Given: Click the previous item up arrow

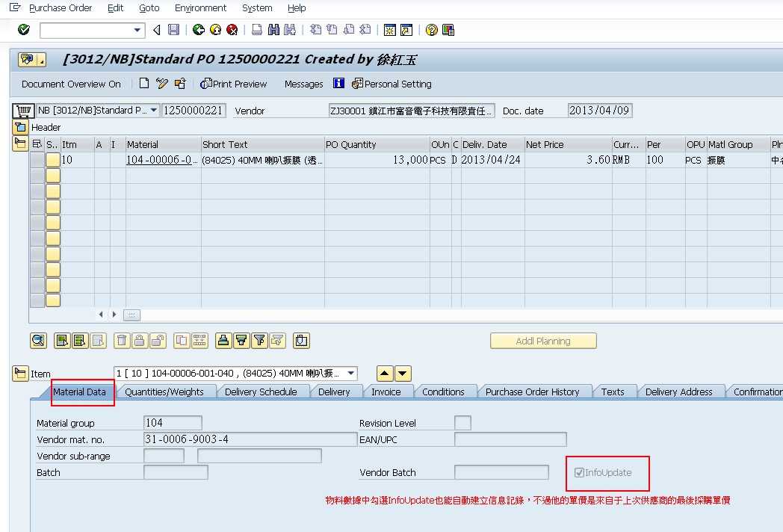Looking at the screenshot, I should [x=385, y=373].
